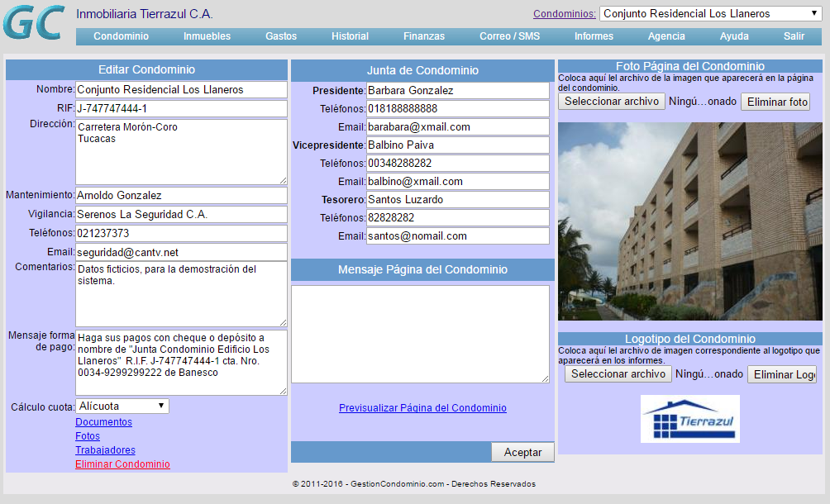830x504 pixels.
Task: Choose file for condominium logo
Action: click(618, 374)
